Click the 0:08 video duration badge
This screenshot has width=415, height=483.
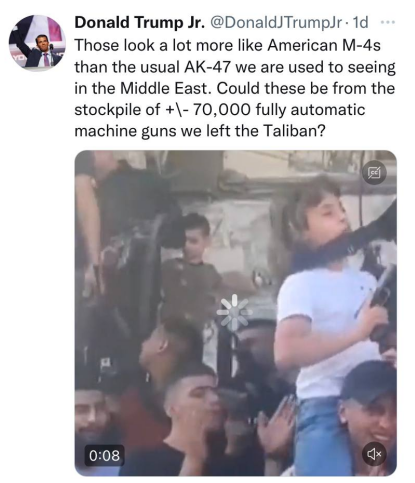pyautogui.click(x=104, y=455)
